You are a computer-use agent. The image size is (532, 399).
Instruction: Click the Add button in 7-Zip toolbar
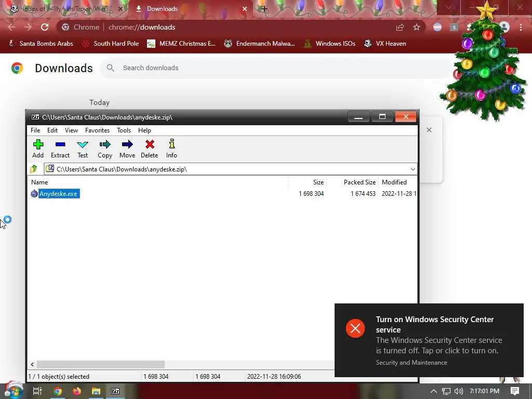[x=38, y=149]
